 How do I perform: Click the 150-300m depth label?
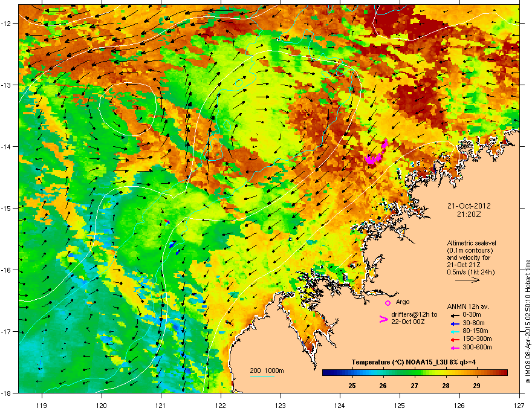coord(477,338)
